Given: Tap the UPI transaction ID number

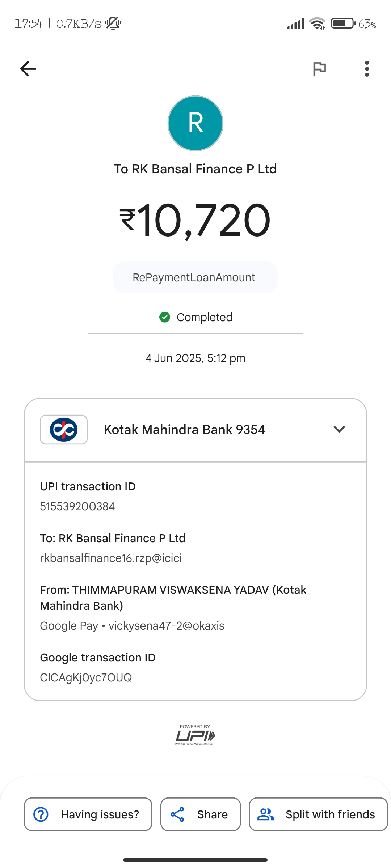Looking at the screenshot, I should click(x=77, y=506).
